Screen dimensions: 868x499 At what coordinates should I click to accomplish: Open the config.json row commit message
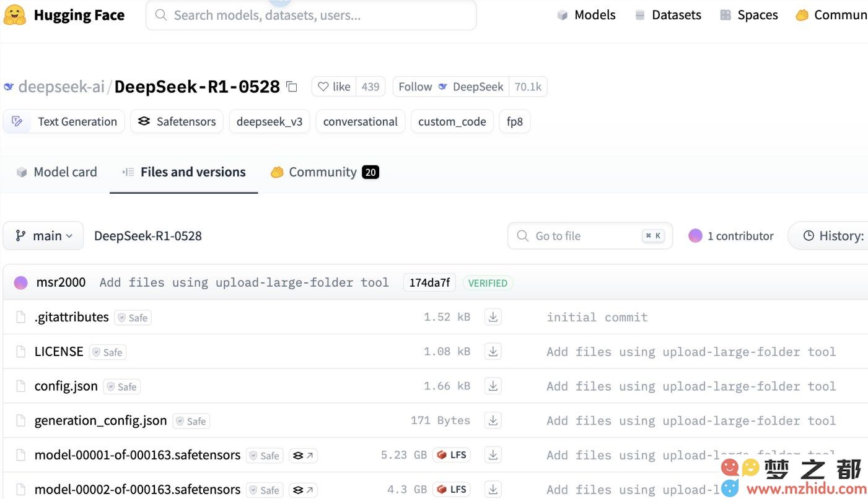point(691,386)
